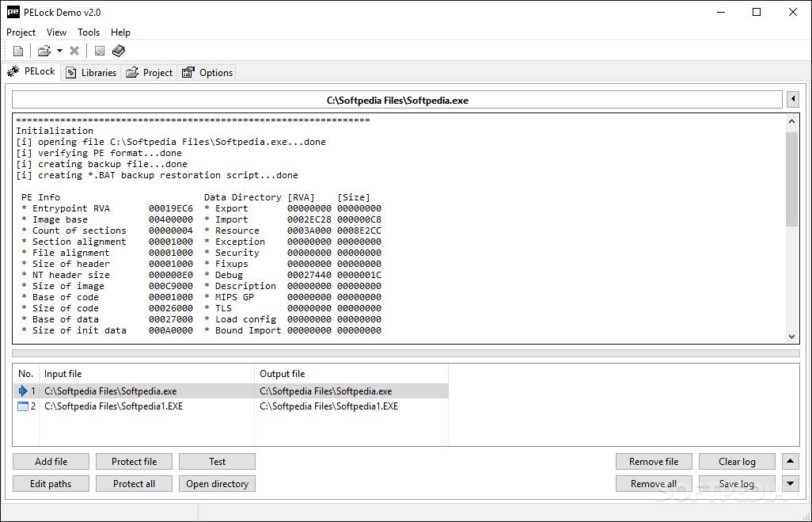The image size is (812, 522).
Task: Create a new project via toolbar icon
Action: [18, 51]
